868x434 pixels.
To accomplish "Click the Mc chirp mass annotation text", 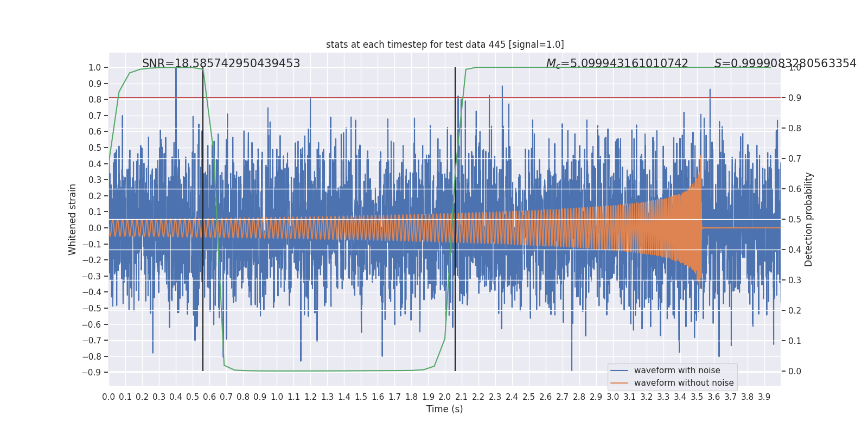I will (x=617, y=63).
